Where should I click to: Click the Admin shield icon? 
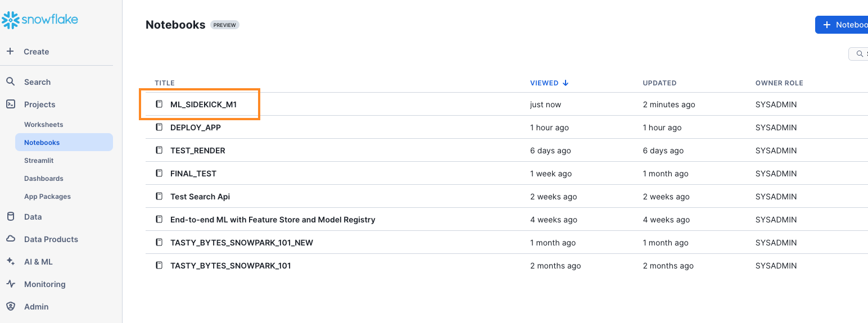(10, 306)
